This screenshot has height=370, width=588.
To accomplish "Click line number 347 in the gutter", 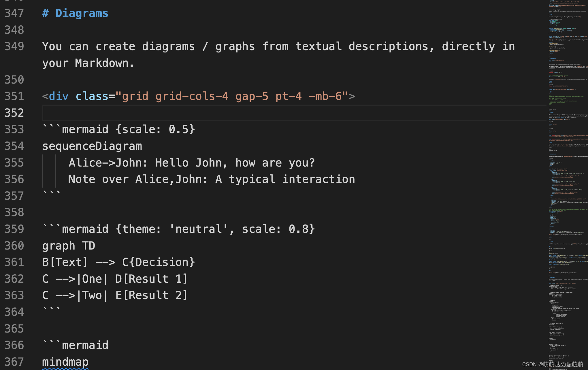I will [x=14, y=13].
